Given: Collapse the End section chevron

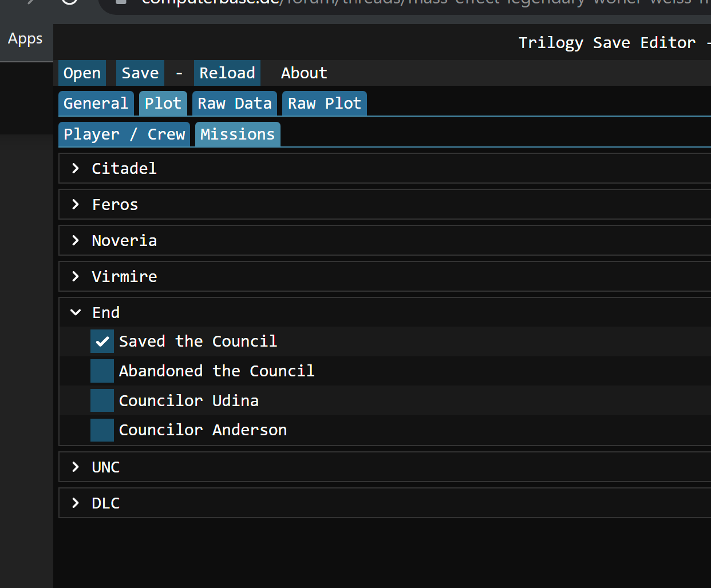Looking at the screenshot, I should point(76,312).
